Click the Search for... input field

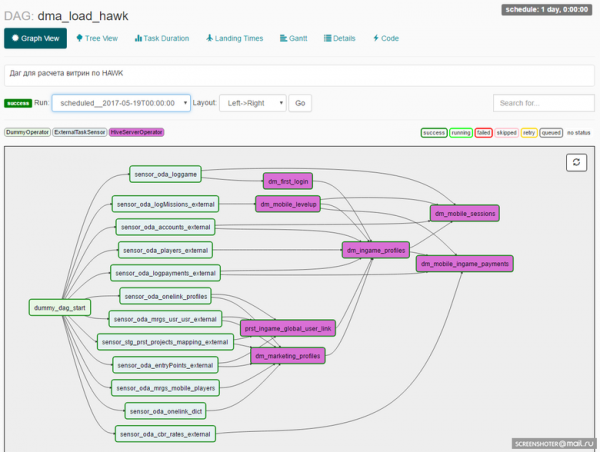click(537, 102)
